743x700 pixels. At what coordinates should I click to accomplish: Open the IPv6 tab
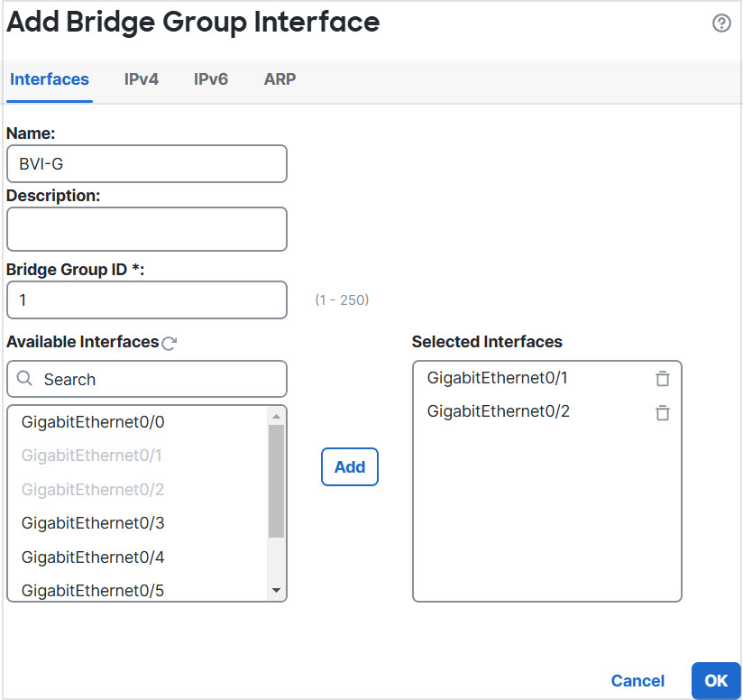point(211,79)
